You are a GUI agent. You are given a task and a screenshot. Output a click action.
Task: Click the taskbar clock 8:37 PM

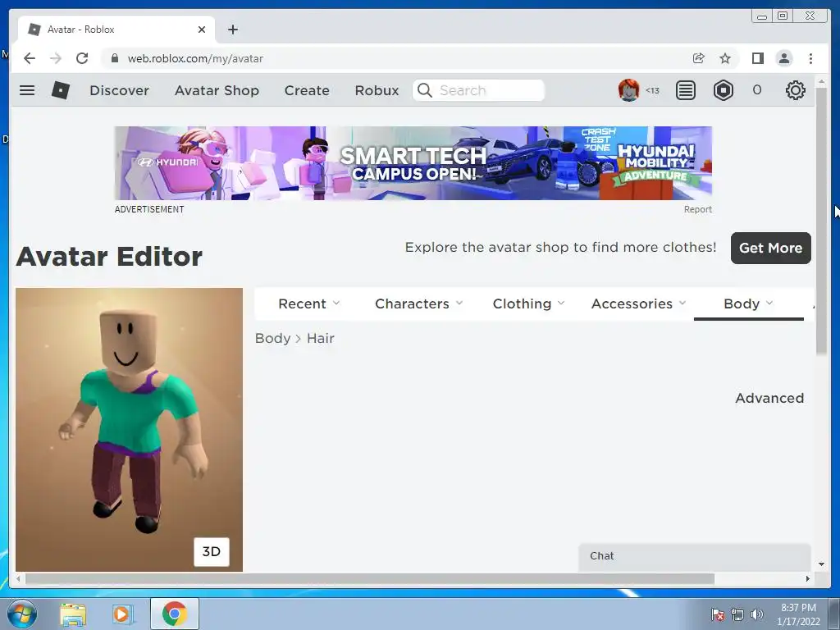point(798,608)
